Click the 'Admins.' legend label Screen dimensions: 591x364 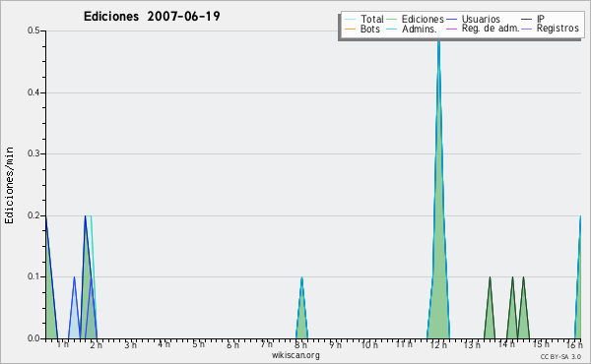pyautogui.click(x=420, y=29)
